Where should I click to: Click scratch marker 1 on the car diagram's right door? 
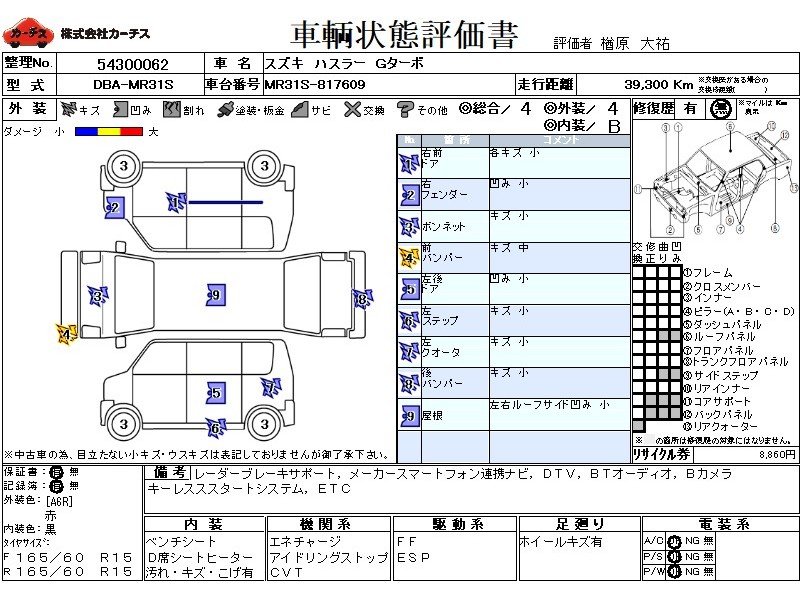[x=176, y=203]
